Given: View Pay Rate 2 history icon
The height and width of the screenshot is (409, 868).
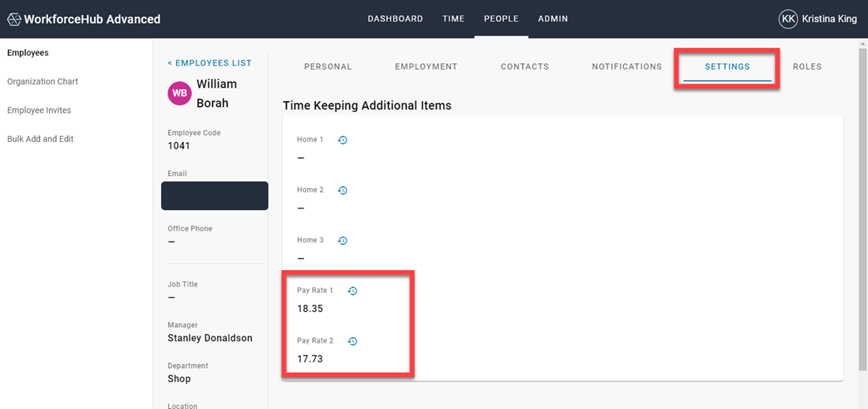Looking at the screenshot, I should [353, 342].
